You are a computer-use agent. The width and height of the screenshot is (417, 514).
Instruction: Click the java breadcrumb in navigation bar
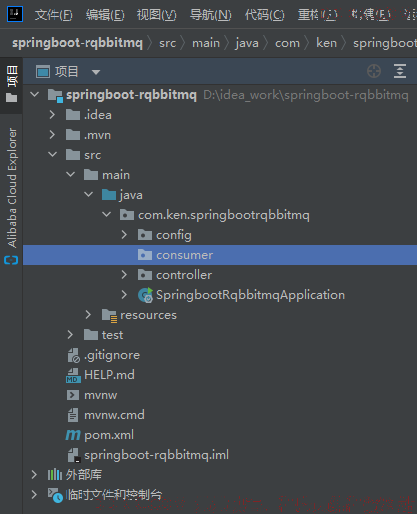point(247,43)
